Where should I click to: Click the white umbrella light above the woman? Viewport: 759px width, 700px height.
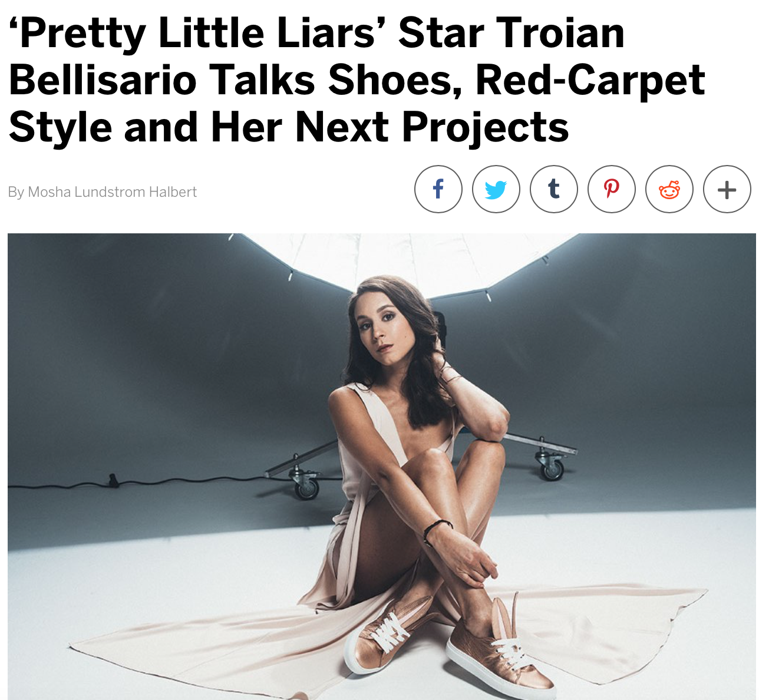407,263
